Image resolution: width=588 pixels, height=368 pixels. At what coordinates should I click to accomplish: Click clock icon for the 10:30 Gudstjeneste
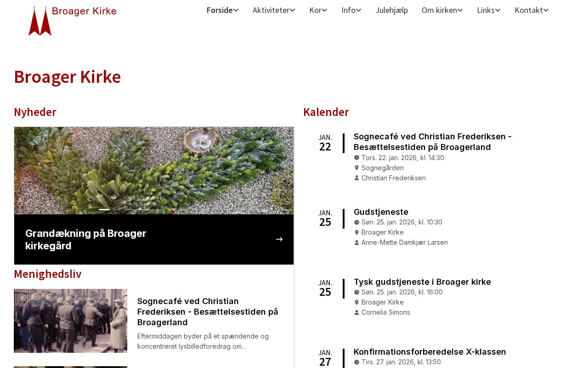tap(356, 222)
